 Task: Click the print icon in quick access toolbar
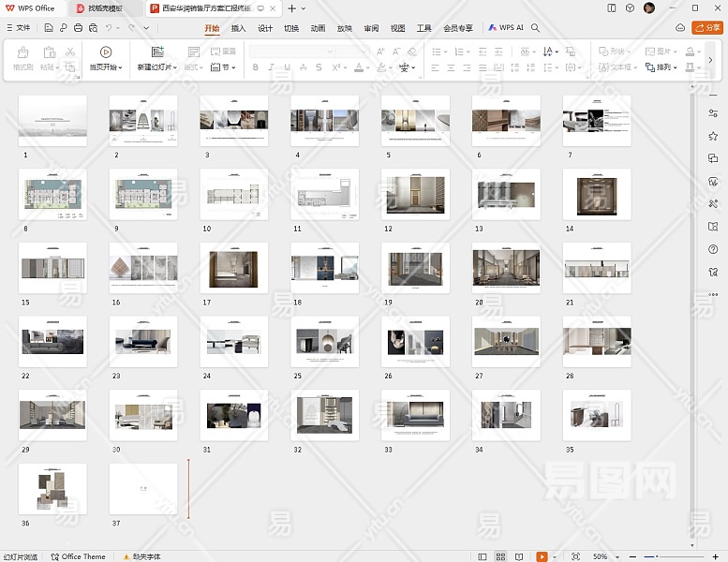76,28
